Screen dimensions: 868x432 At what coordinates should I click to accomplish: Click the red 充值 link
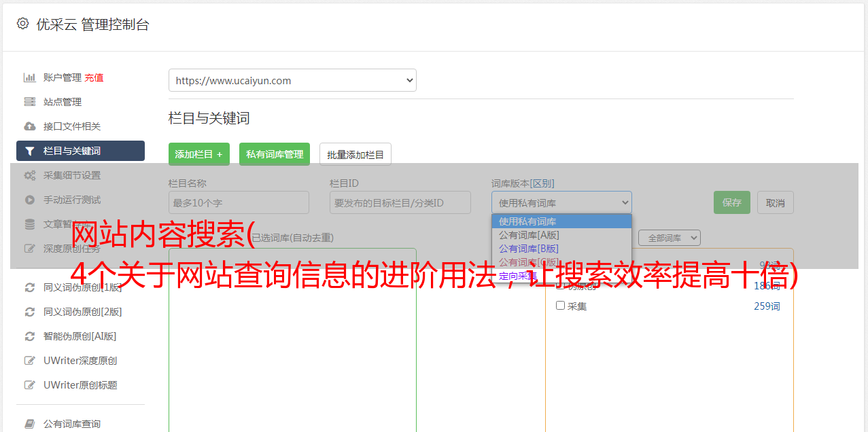coord(94,77)
